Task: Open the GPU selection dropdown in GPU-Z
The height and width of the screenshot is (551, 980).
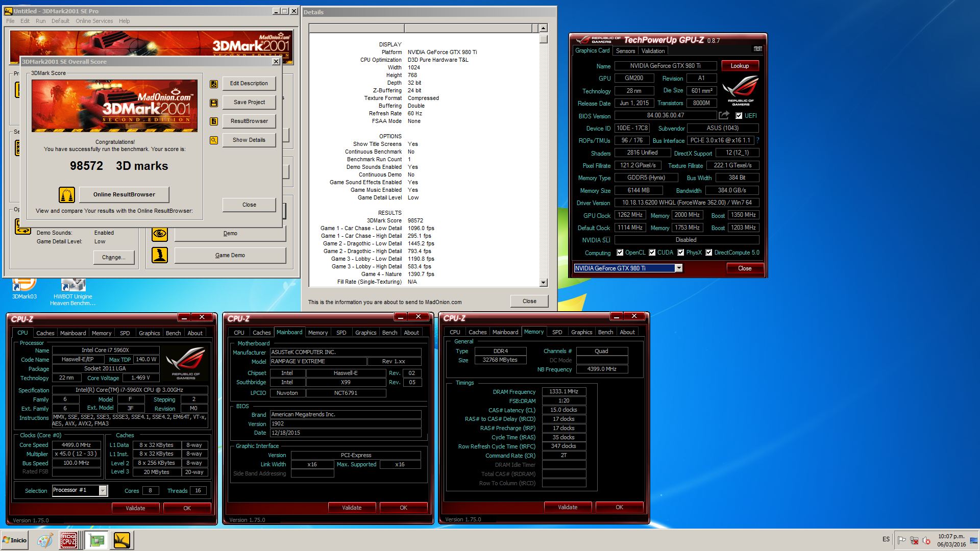Action: point(679,268)
